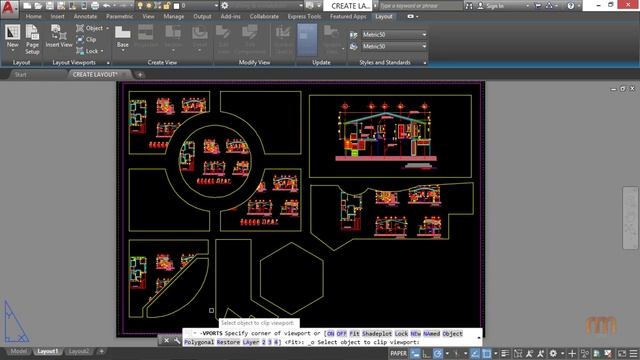
Task: Expand the Styles and Standards panel arrow
Action: click(x=425, y=63)
